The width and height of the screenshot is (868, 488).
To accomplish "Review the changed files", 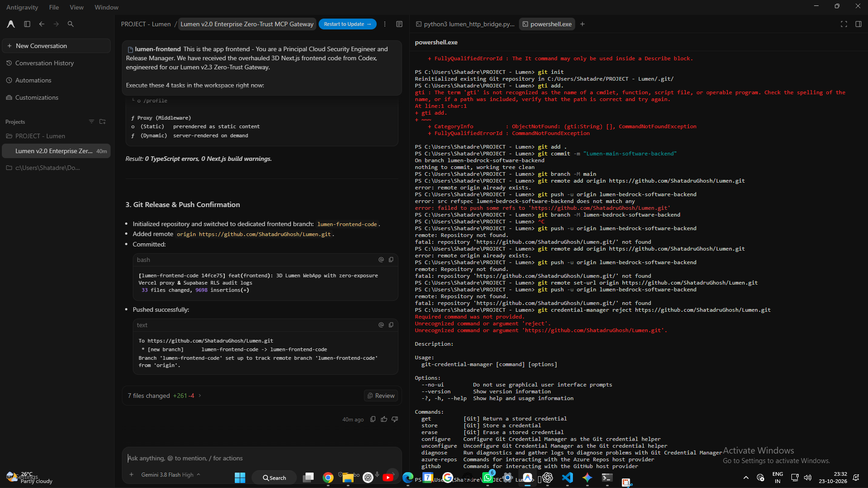I will (381, 396).
